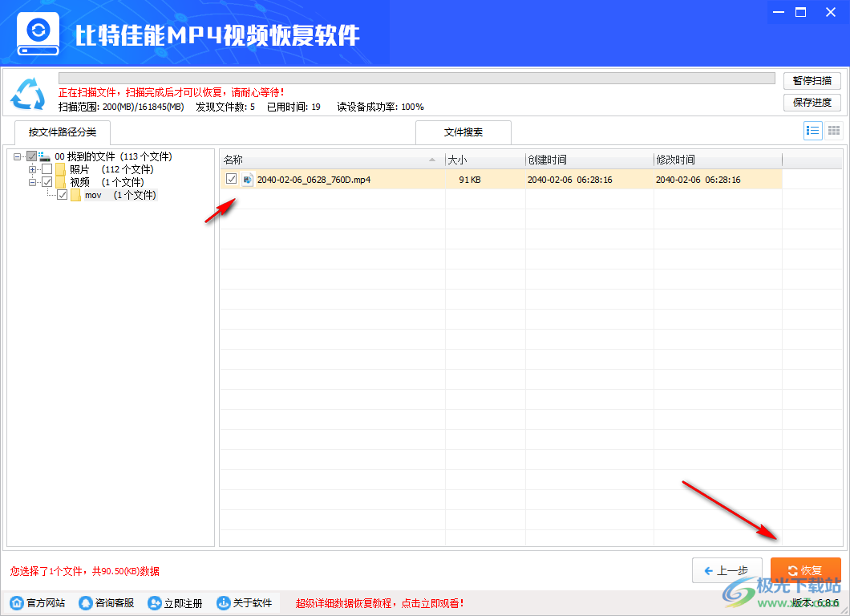Screen dimensions: 850x616
Task: Click the 视频 folder icon
Action: (60, 182)
